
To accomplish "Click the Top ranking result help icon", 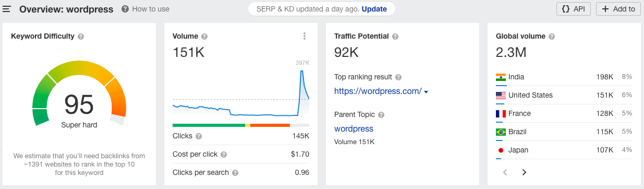I will point(398,77).
